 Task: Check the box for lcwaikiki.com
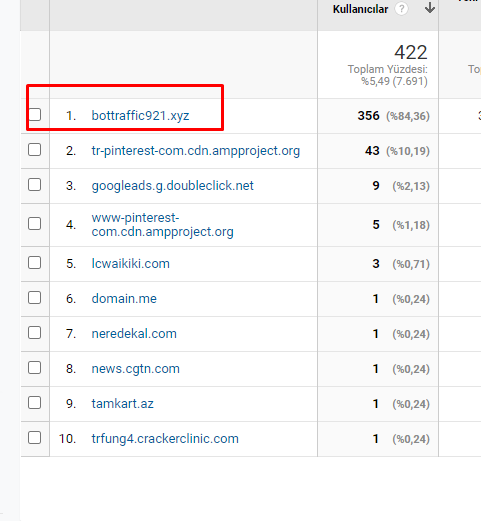coord(35,263)
